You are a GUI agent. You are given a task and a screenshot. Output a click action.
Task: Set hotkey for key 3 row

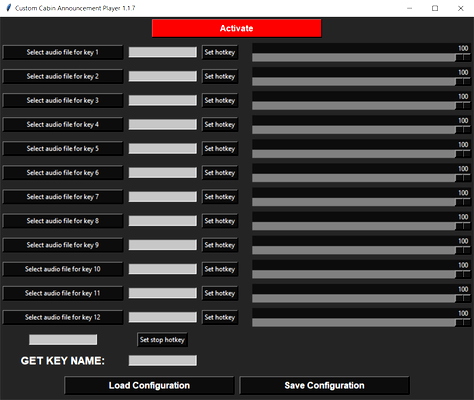click(220, 100)
